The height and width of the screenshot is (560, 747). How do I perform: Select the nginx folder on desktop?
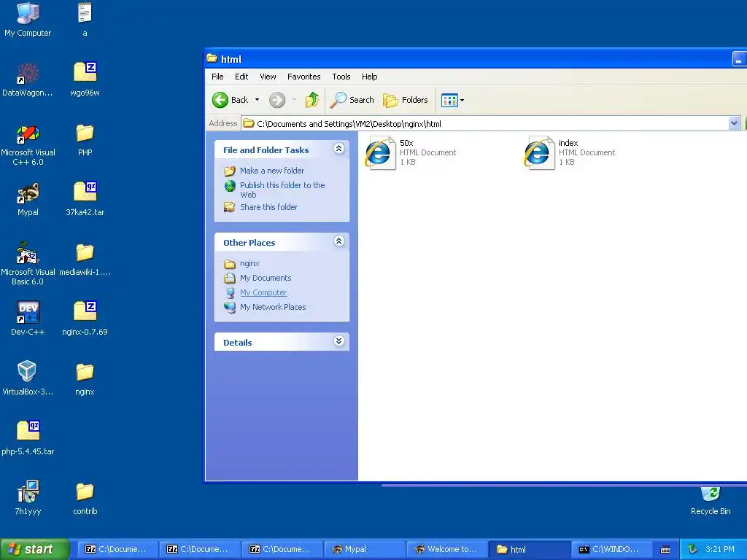click(x=85, y=378)
